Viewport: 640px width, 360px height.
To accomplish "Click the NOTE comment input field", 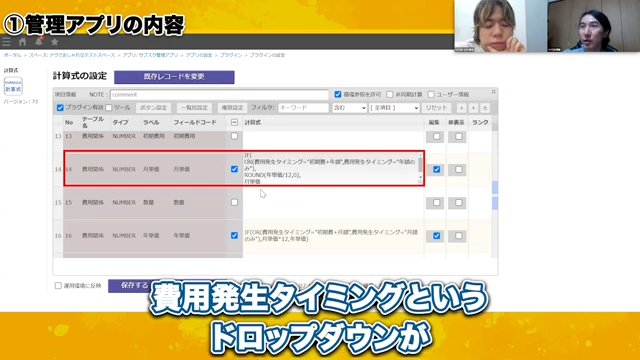I will pos(219,94).
